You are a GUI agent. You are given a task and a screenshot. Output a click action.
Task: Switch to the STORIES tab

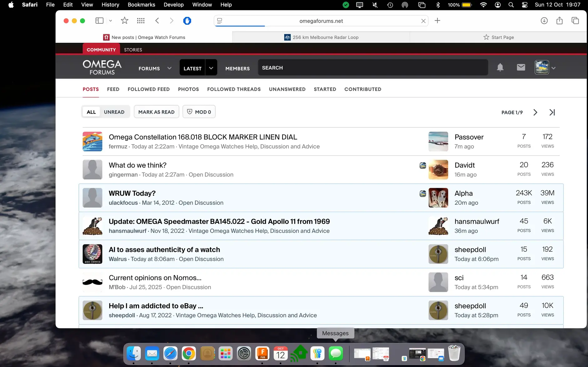133,49
